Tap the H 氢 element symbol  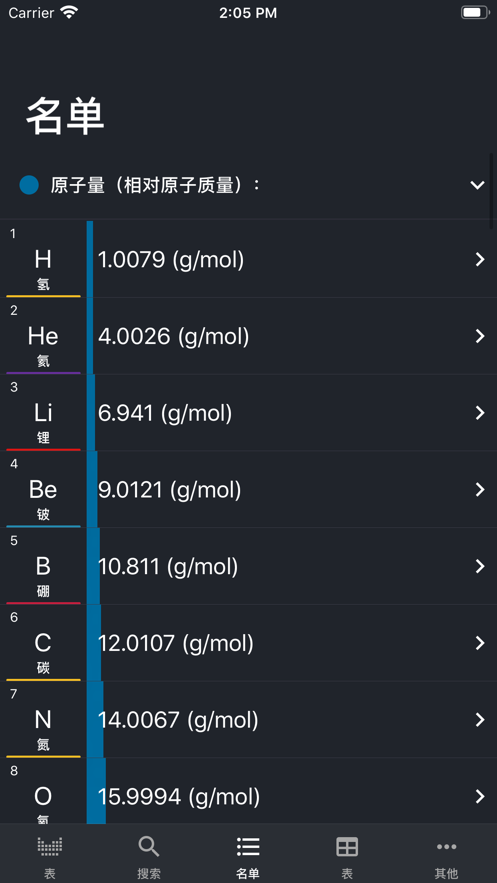[x=43, y=260]
